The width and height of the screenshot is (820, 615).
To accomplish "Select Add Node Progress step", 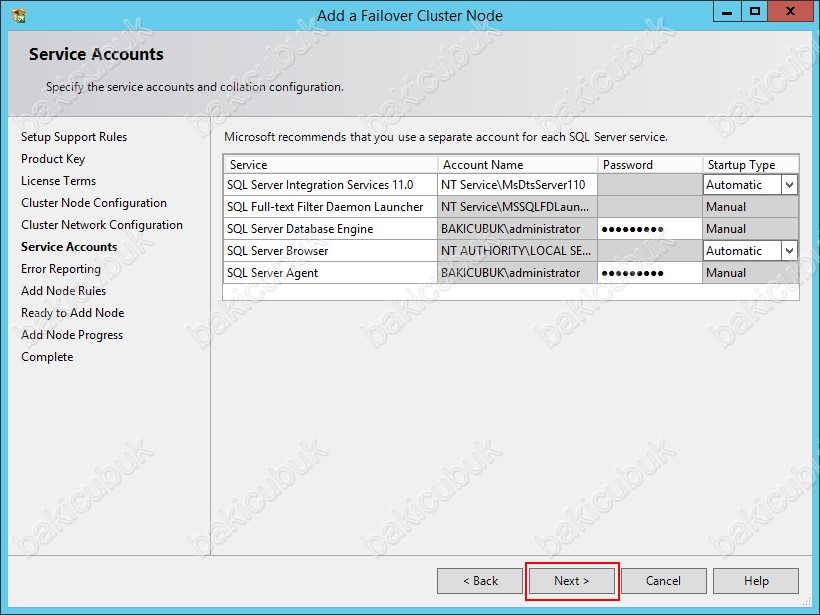I will pos(72,335).
